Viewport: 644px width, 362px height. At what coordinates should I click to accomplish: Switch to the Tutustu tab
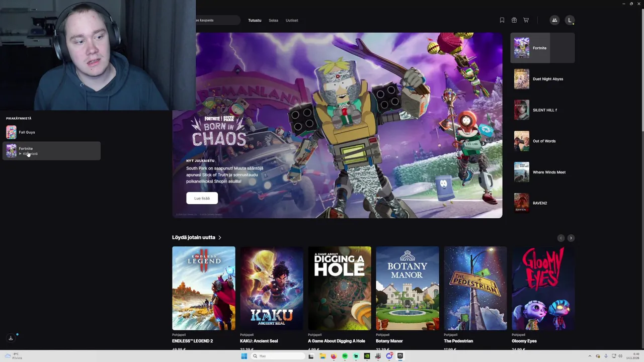tap(255, 20)
